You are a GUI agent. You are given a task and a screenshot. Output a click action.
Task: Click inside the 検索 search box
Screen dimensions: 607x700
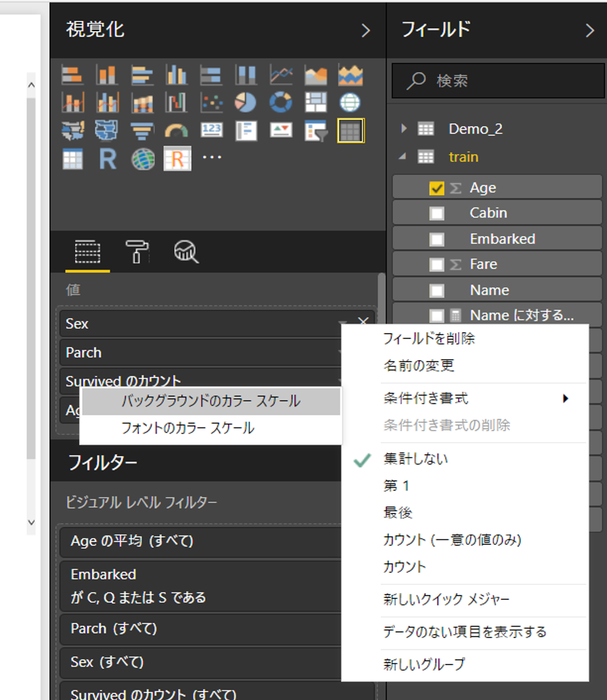pyautogui.click(x=497, y=81)
